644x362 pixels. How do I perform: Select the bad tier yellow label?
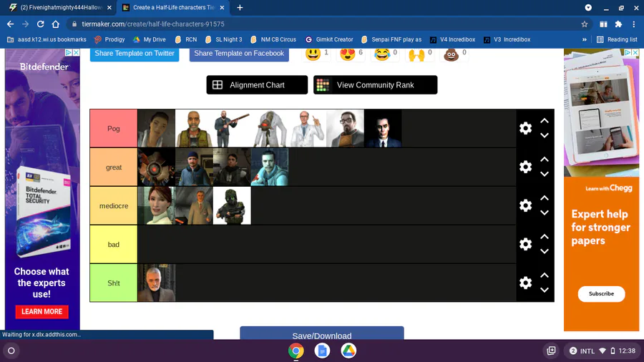pyautogui.click(x=113, y=244)
